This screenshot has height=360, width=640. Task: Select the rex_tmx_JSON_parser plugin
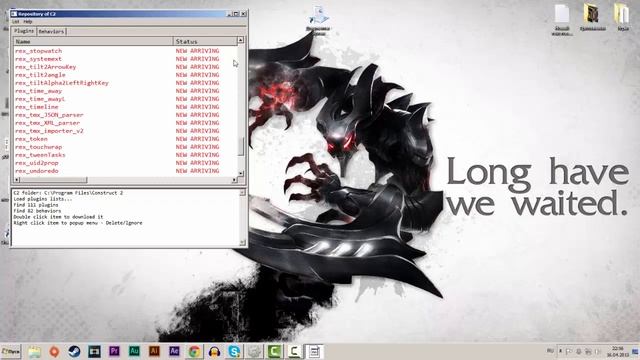click(125, 115)
